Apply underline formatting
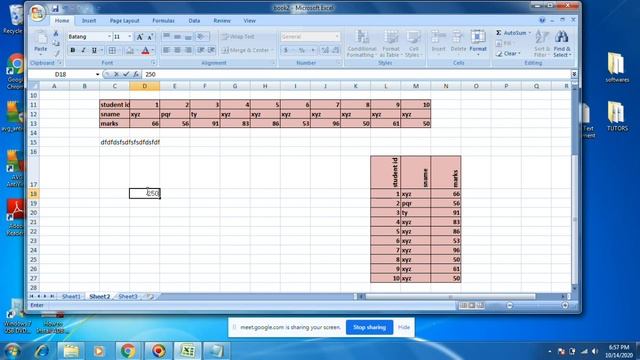The height and width of the screenshot is (360, 640). click(x=94, y=50)
